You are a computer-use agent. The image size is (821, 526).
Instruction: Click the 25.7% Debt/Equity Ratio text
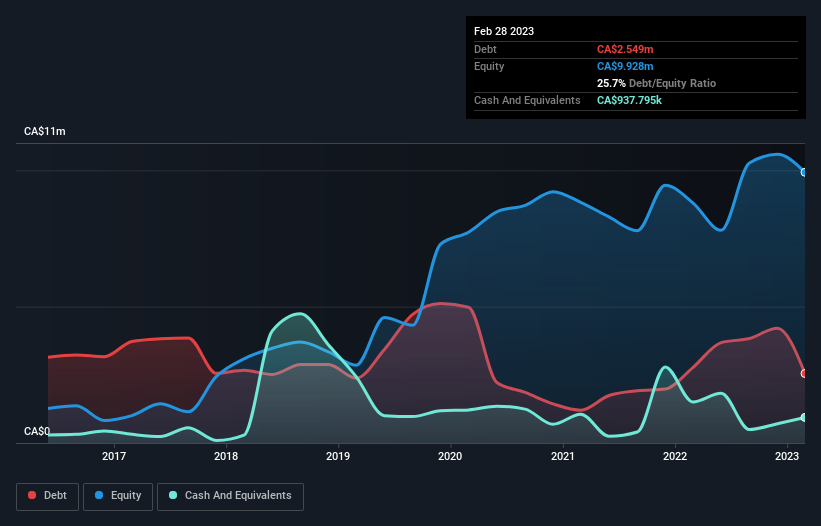pos(656,83)
